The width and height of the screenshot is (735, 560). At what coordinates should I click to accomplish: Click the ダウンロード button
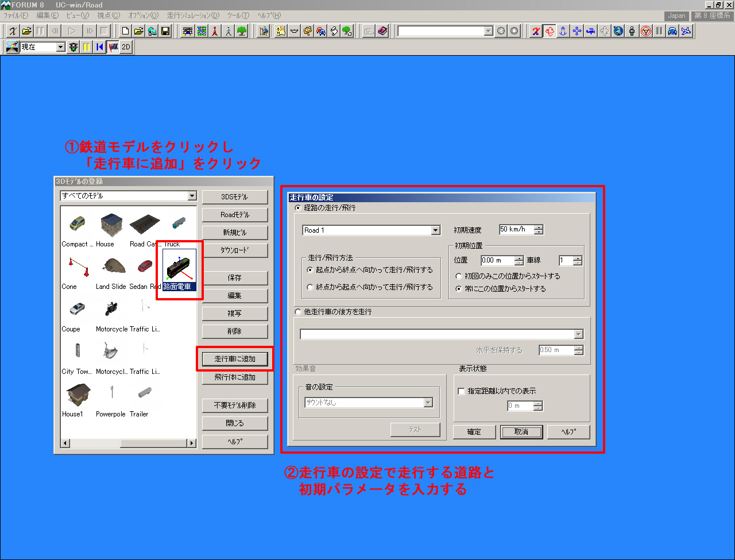click(x=235, y=250)
